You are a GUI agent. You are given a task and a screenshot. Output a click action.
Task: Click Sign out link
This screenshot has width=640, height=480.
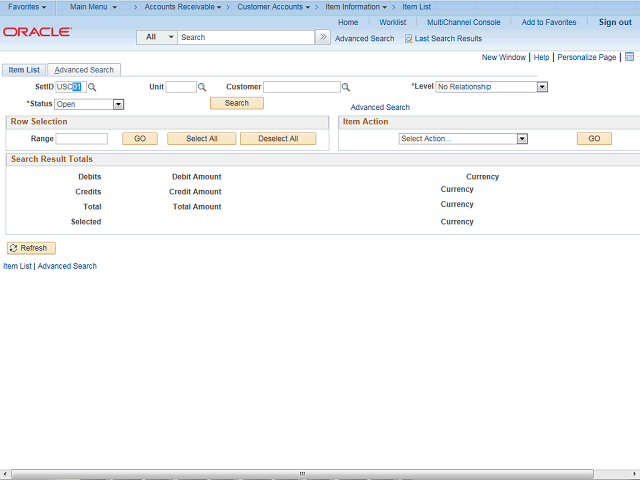[x=615, y=22]
